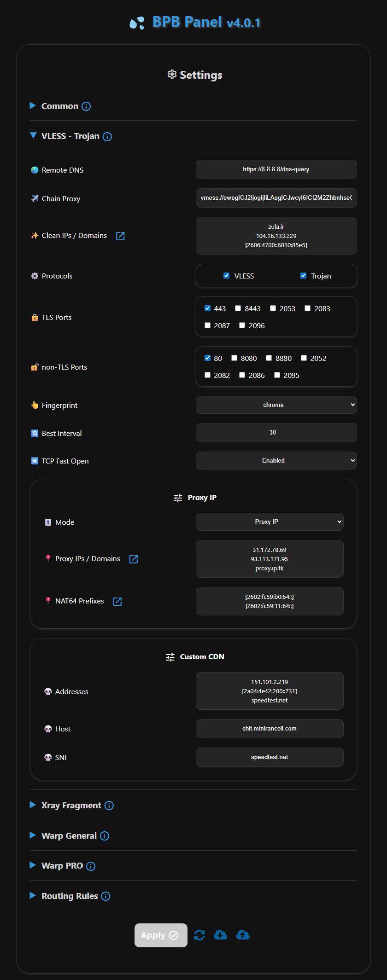Click the cloud download icon
Viewport: 387px width, 980px height.
tap(221, 935)
